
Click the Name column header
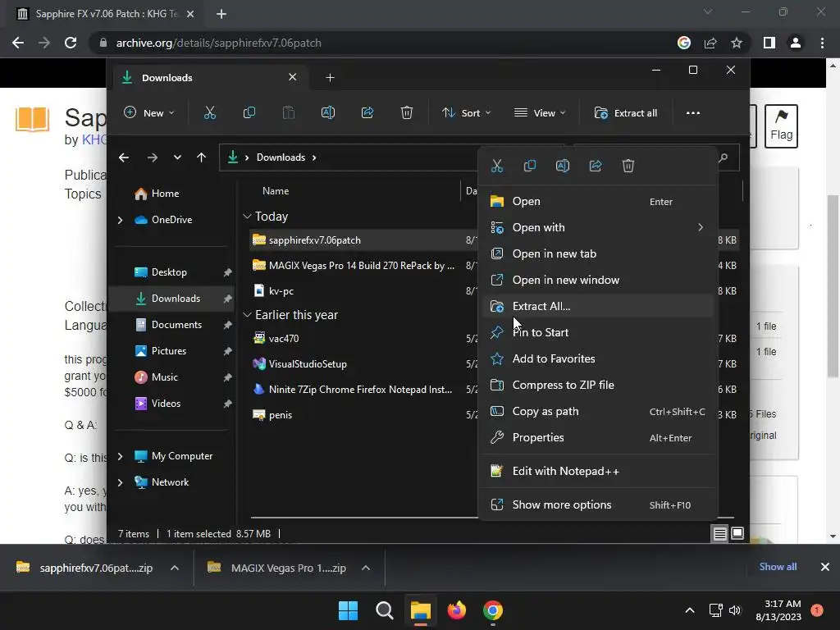(x=276, y=191)
